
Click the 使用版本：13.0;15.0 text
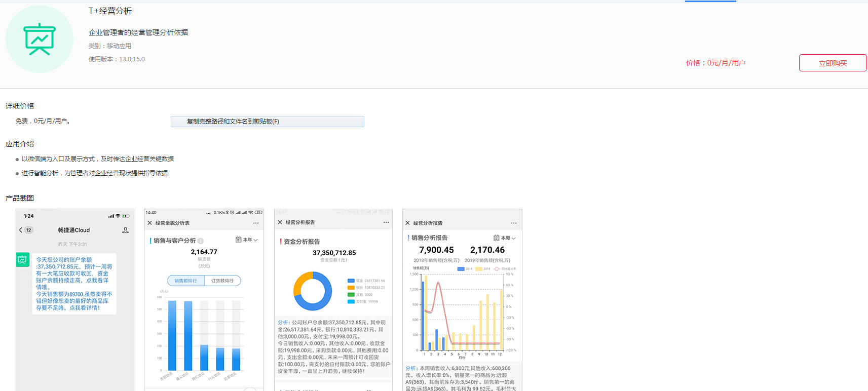pos(117,59)
